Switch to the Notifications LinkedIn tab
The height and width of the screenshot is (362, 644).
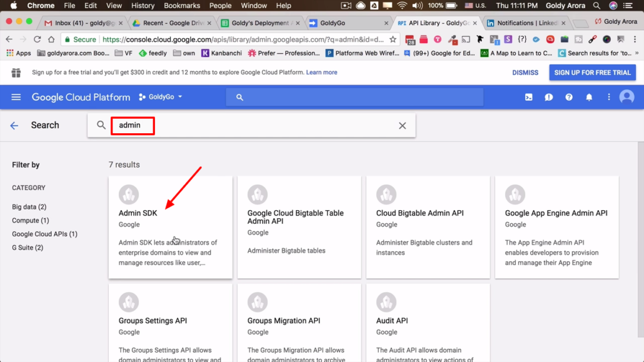tap(526, 23)
